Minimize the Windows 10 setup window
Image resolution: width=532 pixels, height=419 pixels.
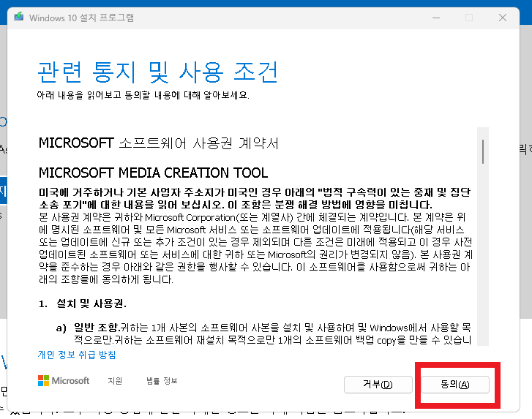[436, 18]
